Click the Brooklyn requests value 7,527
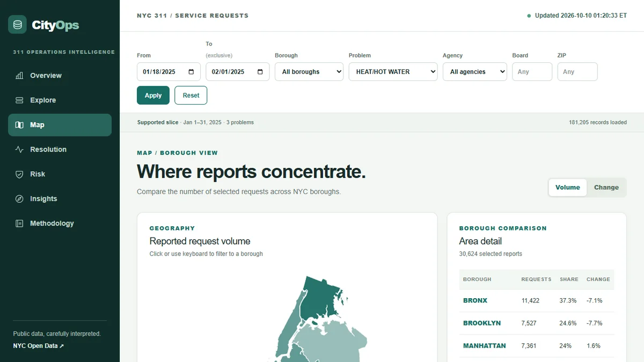This screenshot has height=362, width=644. click(x=529, y=323)
